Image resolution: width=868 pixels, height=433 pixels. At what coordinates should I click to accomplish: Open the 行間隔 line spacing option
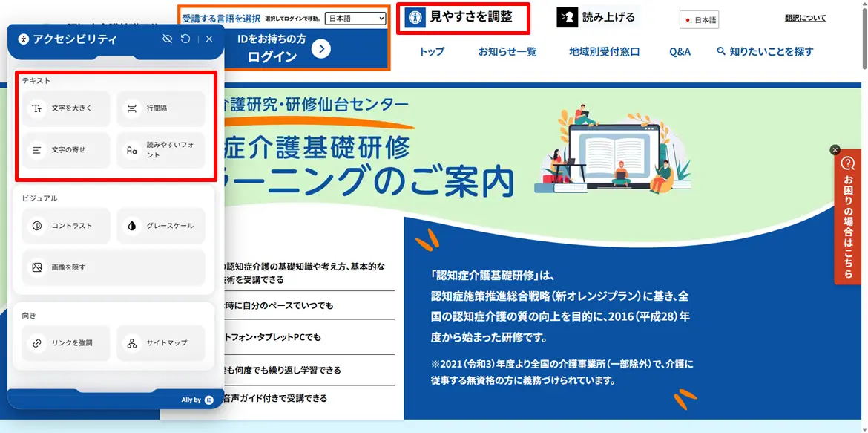[162, 108]
